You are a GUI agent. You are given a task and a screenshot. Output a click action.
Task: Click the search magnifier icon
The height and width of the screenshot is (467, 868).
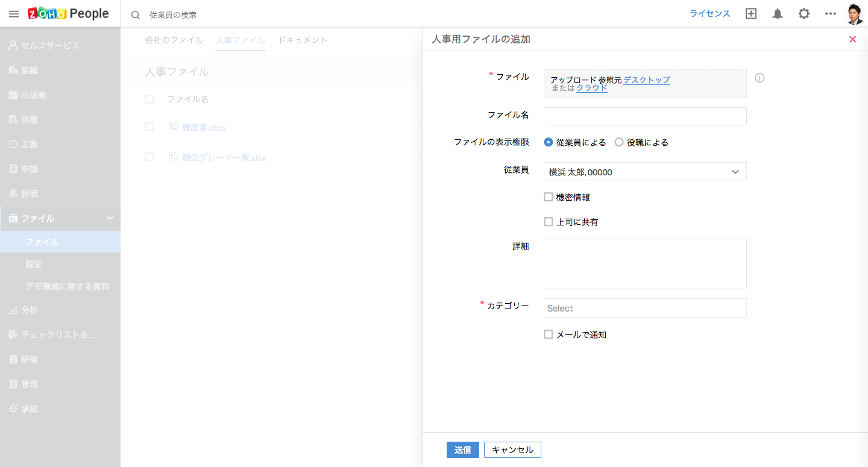[x=136, y=14]
